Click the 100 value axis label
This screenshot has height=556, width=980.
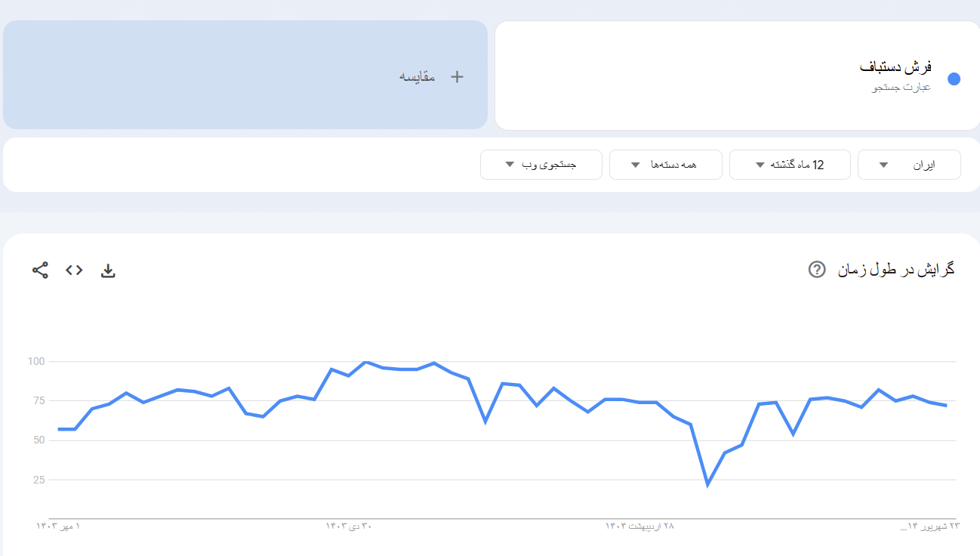point(36,362)
